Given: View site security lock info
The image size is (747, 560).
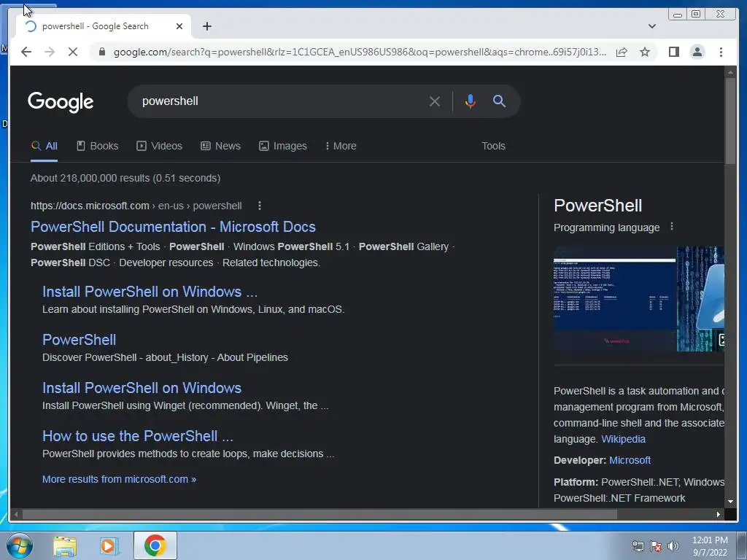Looking at the screenshot, I should click(101, 52).
